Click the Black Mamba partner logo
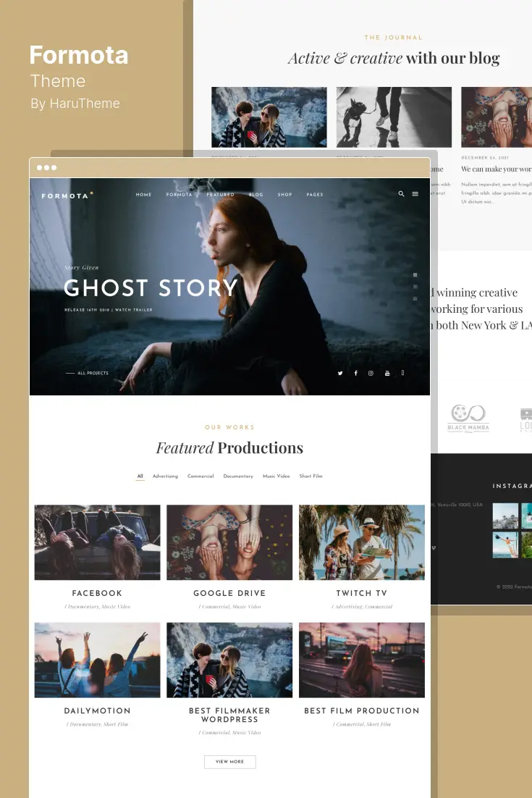 (468, 419)
